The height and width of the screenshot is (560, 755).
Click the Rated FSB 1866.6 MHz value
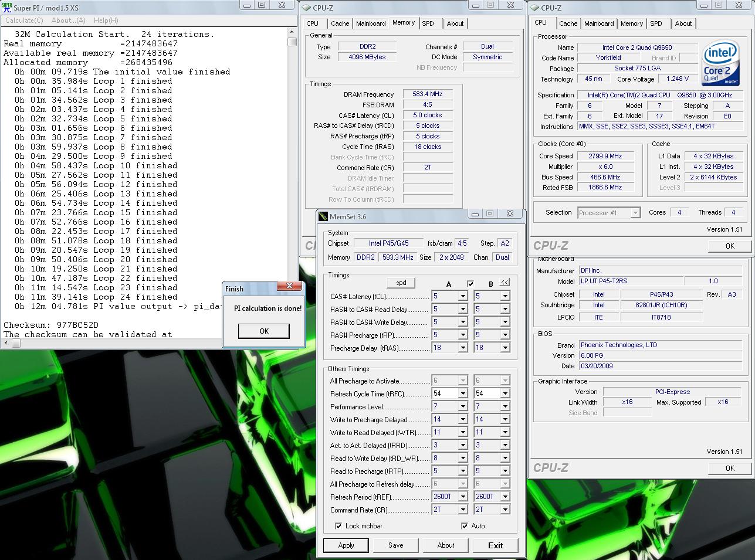605,188
